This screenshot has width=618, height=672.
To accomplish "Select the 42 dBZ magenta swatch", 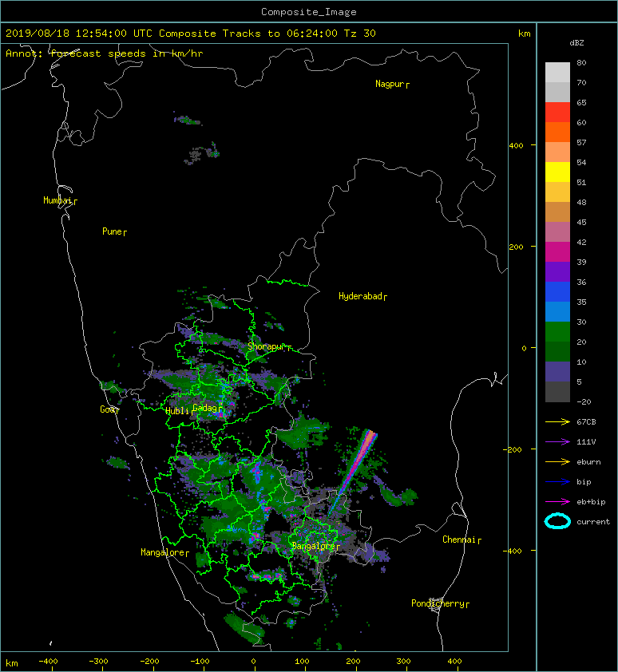I will coord(557,251).
